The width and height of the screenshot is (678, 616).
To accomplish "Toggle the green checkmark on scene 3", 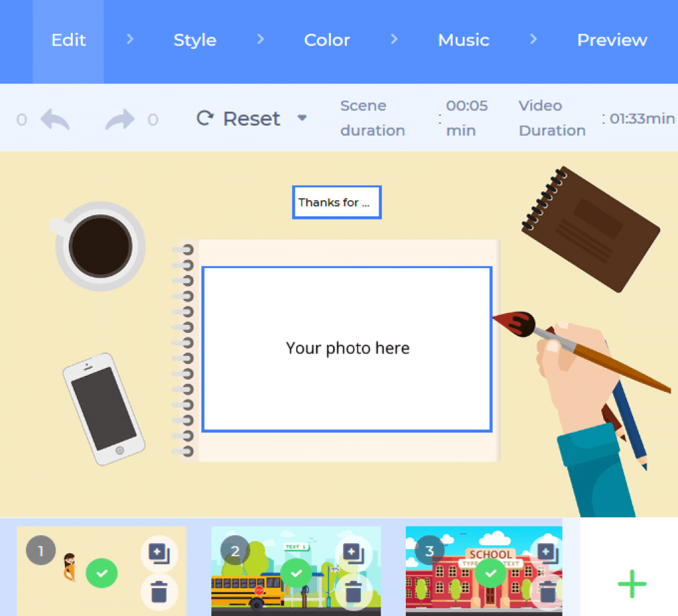I will click(x=491, y=573).
